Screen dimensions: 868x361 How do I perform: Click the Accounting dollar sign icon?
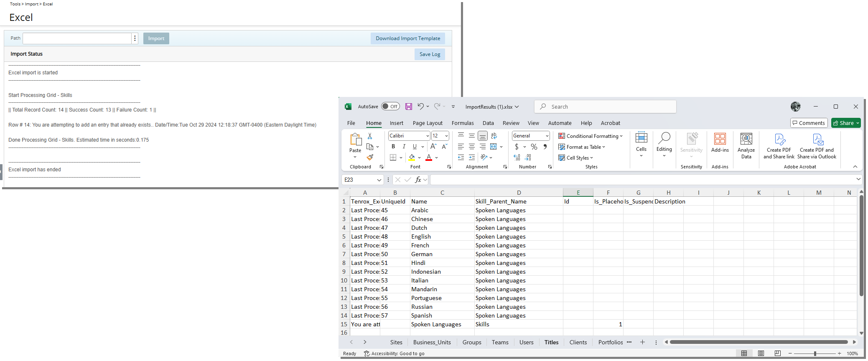tap(517, 147)
